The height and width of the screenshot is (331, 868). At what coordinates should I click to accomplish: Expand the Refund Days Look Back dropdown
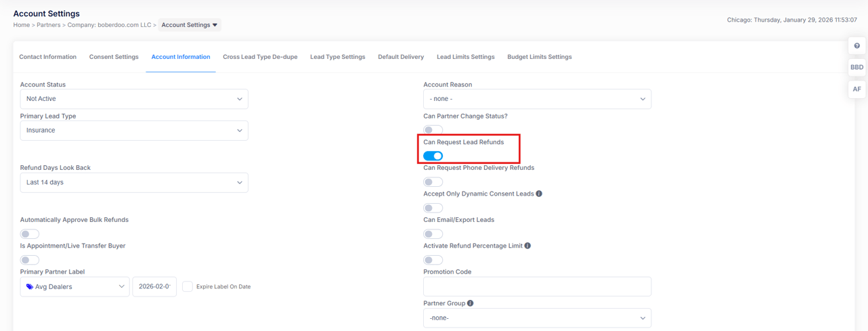(134, 183)
